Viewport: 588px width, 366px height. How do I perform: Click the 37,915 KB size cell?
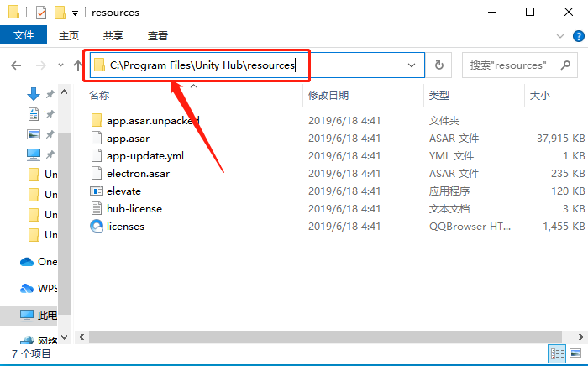tap(560, 139)
